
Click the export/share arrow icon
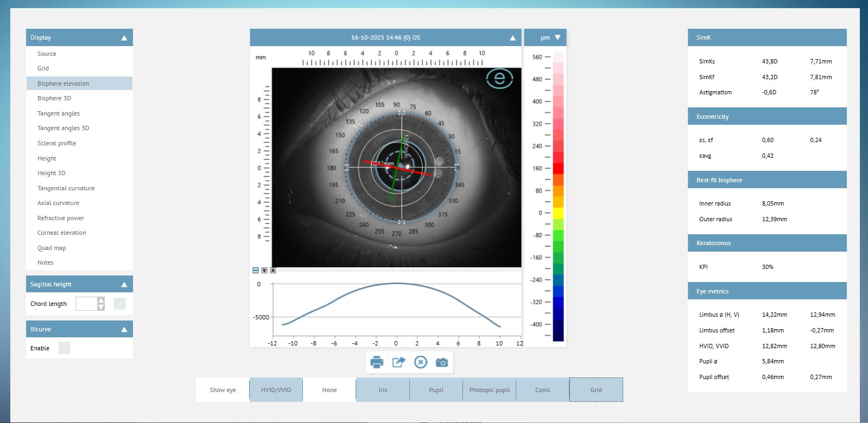(399, 362)
